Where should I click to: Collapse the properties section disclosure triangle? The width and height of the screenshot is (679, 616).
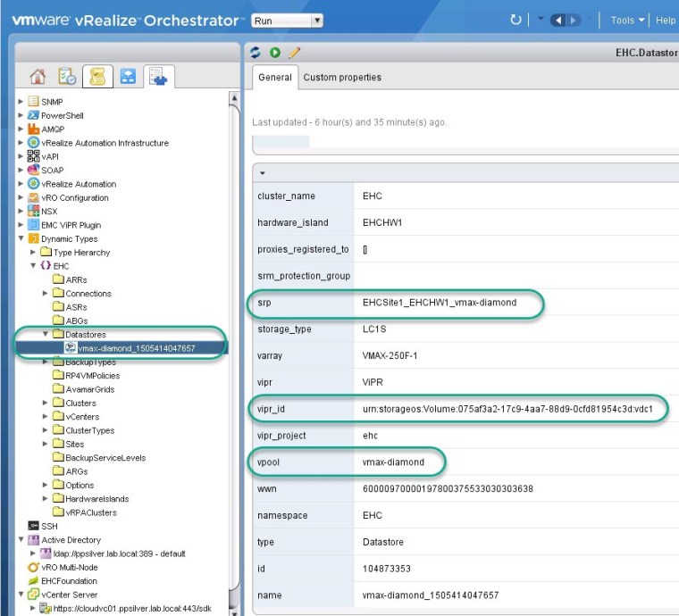pyautogui.click(x=263, y=172)
